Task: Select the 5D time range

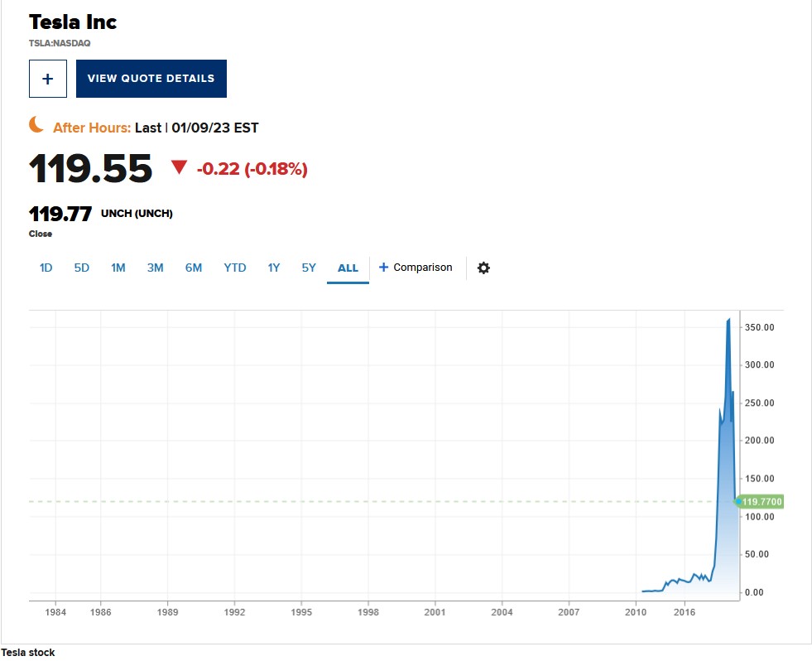Action: [82, 268]
